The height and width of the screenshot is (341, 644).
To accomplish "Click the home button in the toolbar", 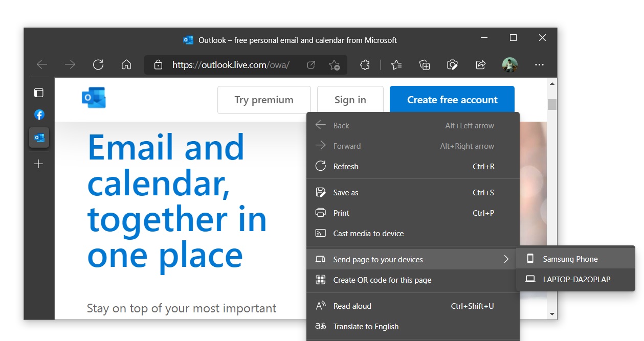I will [126, 64].
